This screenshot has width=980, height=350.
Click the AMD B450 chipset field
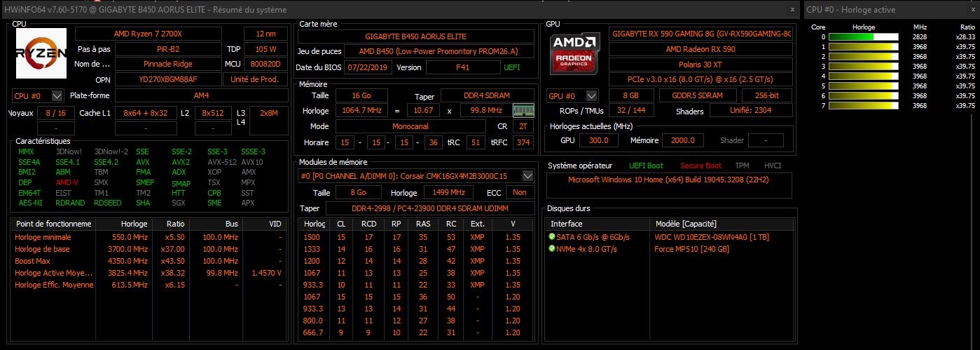pos(439,52)
